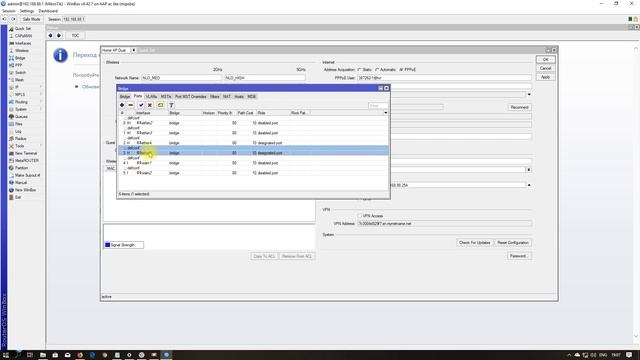Open the Switch sidebar entry

pos(20,73)
